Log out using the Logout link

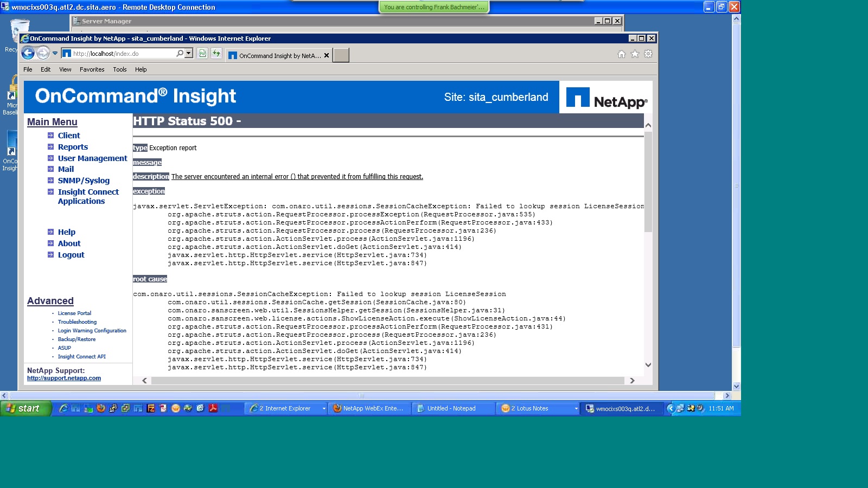pos(71,255)
